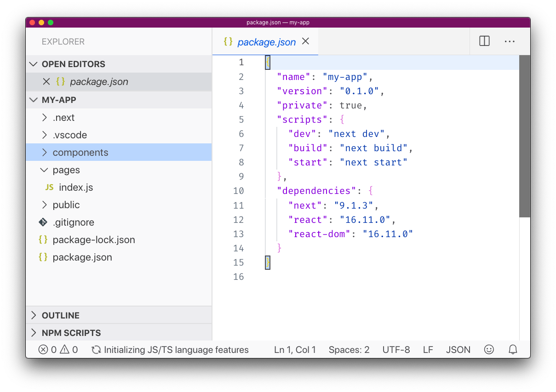The image size is (556, 392).
Task: Open the notifications bell icon
Action: click(513, 349)
